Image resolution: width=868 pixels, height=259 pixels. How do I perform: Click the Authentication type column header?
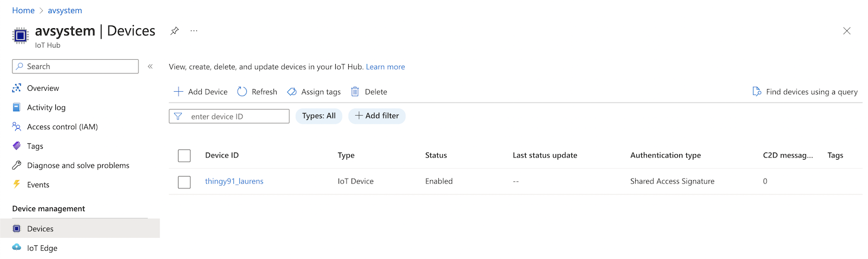coord(666,155)
